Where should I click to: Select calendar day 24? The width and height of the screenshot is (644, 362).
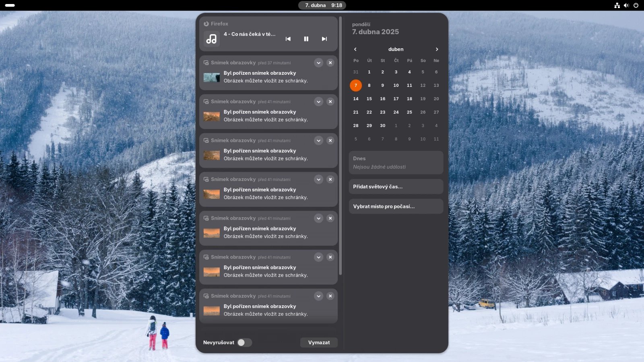(396, 112)
